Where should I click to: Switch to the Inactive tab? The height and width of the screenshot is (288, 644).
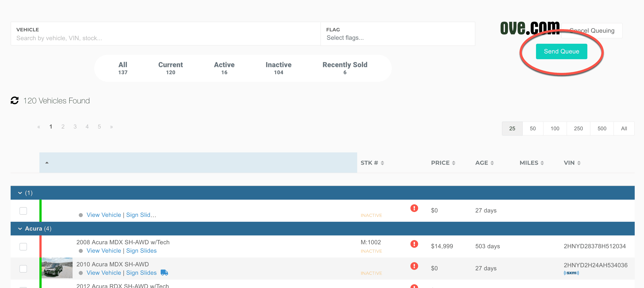[278, 68]
